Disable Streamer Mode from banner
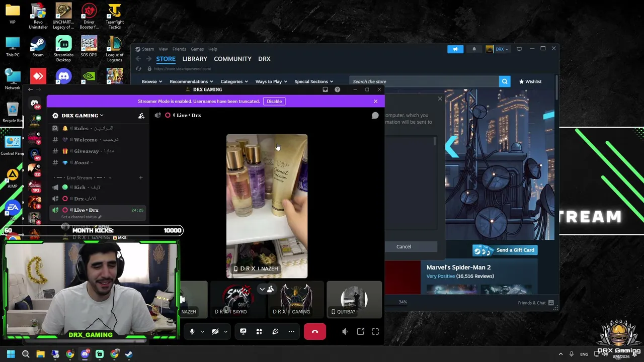Image resolution: width=644 pixels, height=362 pixels. pos(274,101)
